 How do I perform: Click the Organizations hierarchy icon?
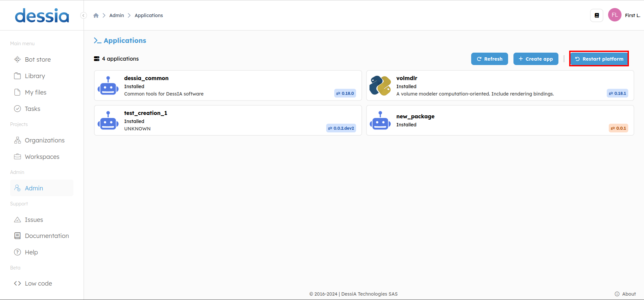pos(17,140)
